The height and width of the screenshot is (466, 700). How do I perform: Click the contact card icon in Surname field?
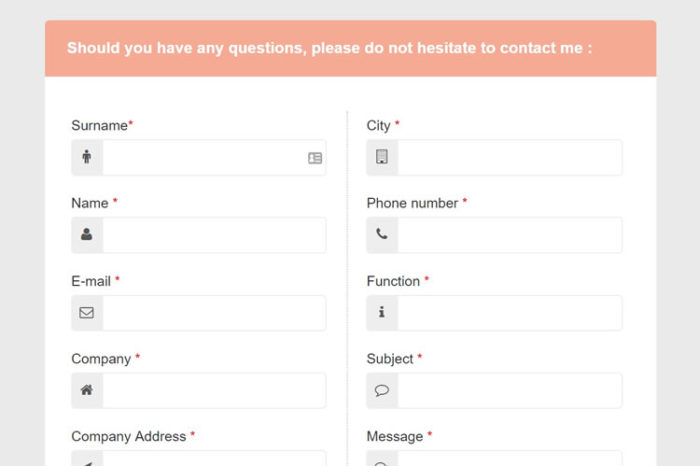coord(315,158)
